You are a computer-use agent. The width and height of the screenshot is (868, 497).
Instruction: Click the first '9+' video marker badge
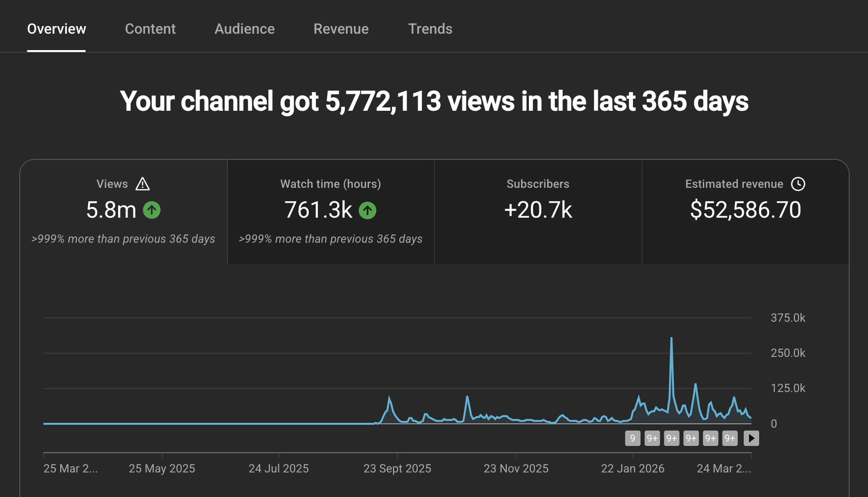click(652, 438)
